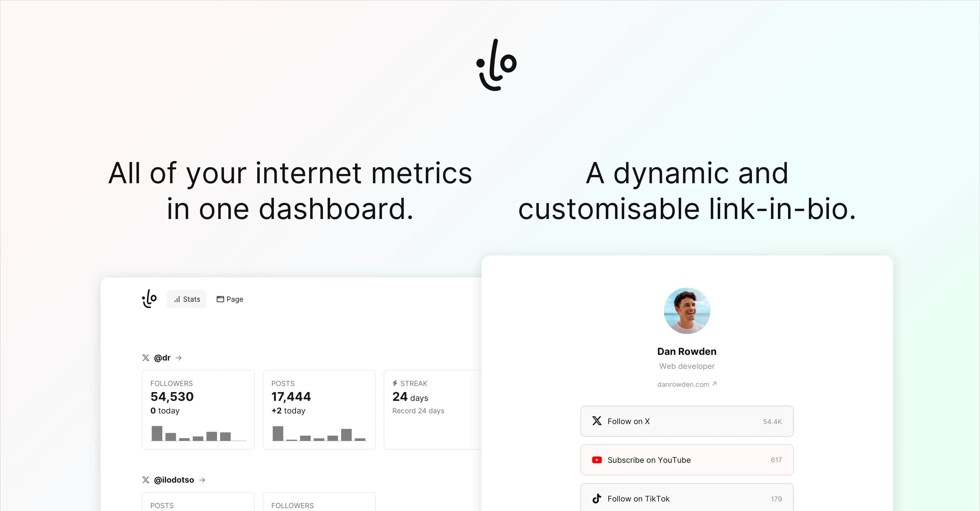Click the TikTok icon on Follow button

point(596,498)
